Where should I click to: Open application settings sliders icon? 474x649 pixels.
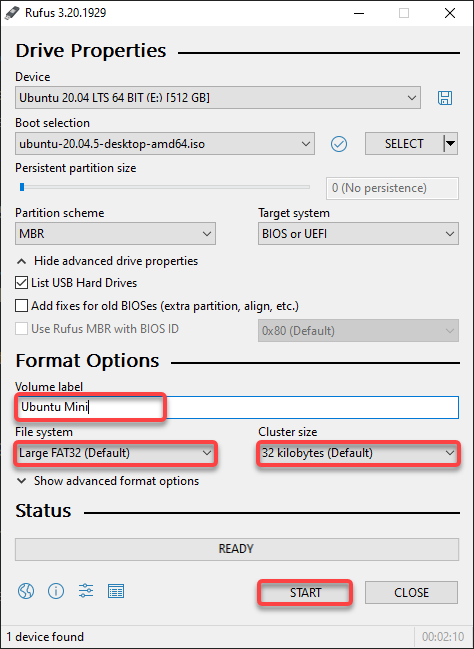tap(86, 591)
